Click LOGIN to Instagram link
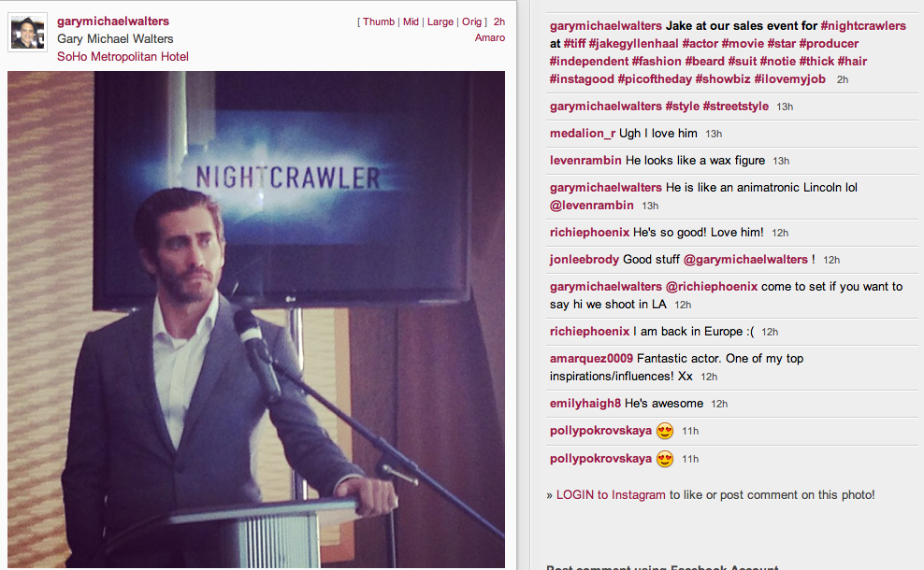The height and width of the screenshot is (570, 924). coord(611,494)
